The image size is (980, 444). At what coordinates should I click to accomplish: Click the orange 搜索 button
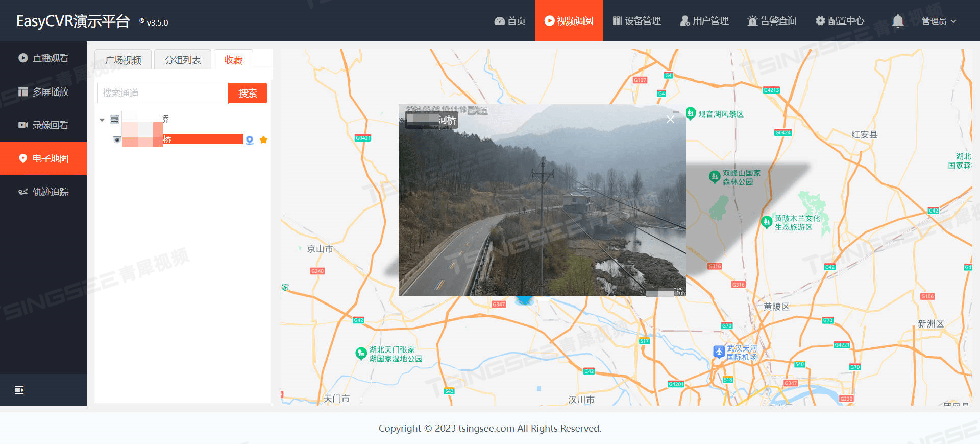click(x=248, y=93)
